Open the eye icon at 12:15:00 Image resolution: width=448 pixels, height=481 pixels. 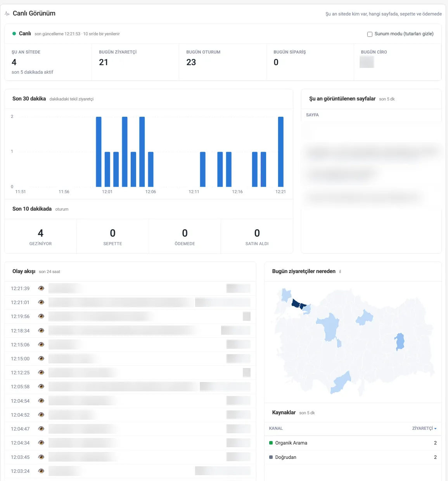[x=41, y=358]
